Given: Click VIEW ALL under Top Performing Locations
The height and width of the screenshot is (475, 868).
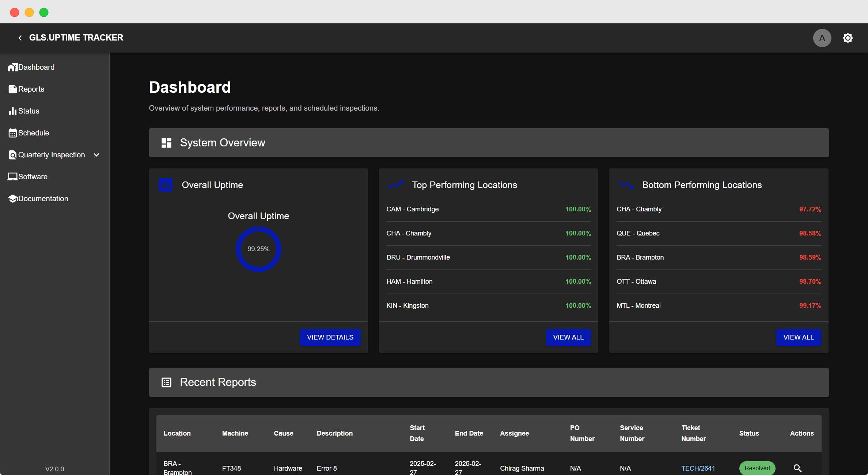Looking at the screenshot, I should point(568,337).
